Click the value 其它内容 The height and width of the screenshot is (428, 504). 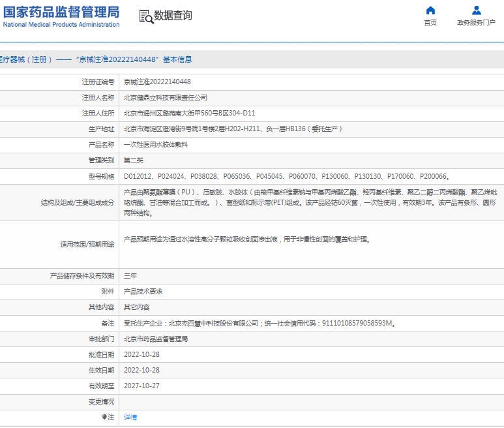137,307
